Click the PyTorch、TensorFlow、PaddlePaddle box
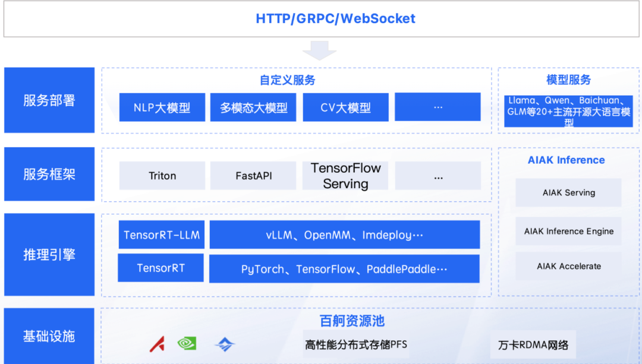This screenshot has height=364, width=642. [344, 269]
